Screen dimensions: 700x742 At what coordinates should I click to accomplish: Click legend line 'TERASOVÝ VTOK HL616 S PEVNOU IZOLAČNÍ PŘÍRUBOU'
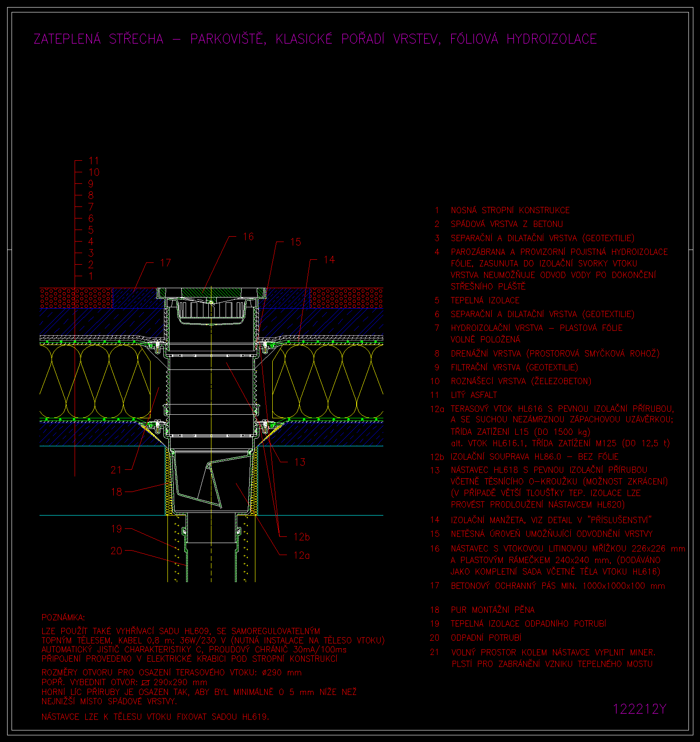click(x=562, y=409)
